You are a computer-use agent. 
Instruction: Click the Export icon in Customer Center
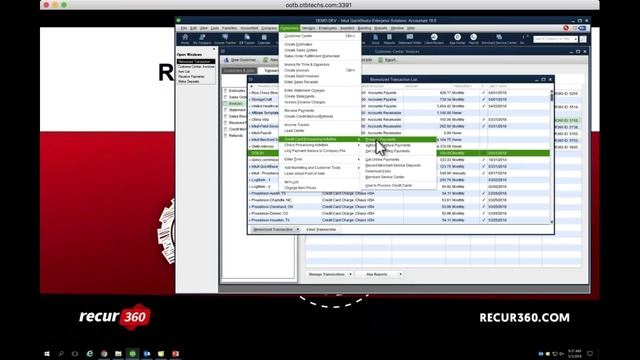[380, 60]
